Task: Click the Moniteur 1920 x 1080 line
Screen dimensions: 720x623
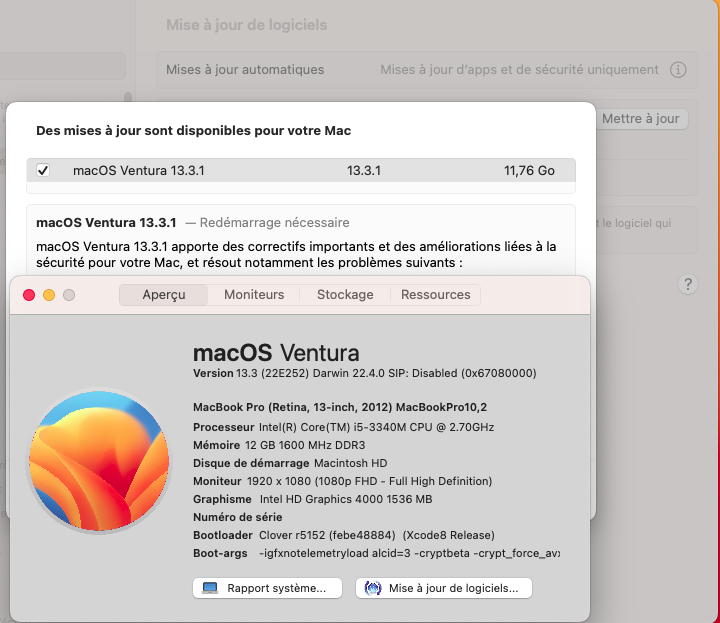Action: pyautogui.click(x=342, y=481)
